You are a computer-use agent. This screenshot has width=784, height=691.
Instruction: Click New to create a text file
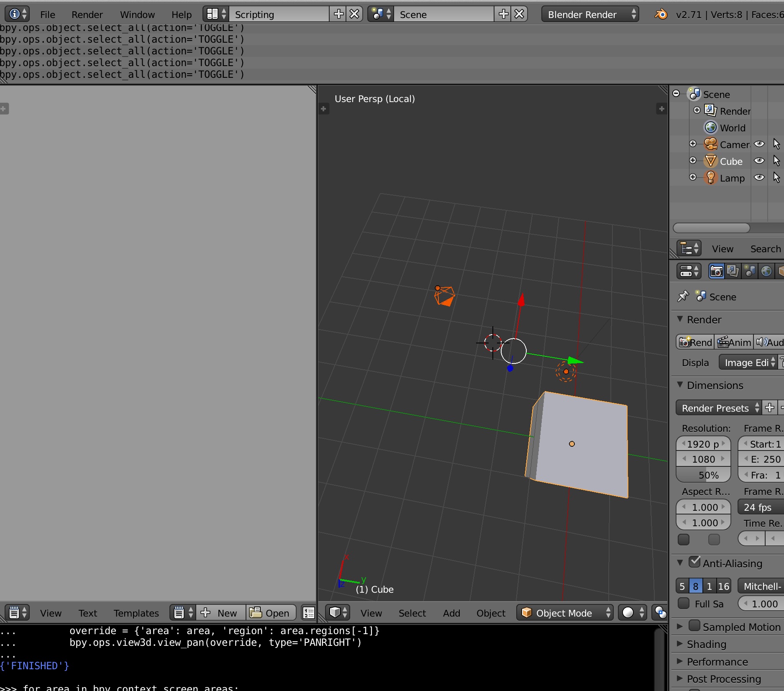(221, 613)
